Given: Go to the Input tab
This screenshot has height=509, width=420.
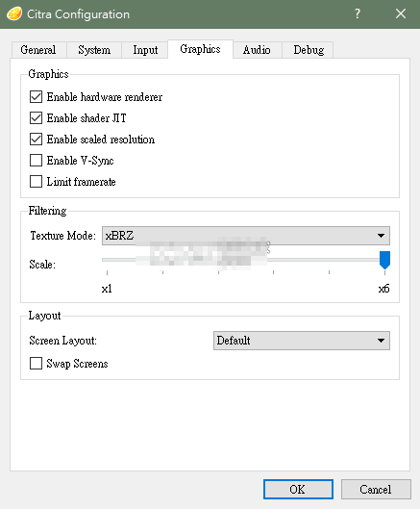Looking at the screenshot, I should coord(145,50).
